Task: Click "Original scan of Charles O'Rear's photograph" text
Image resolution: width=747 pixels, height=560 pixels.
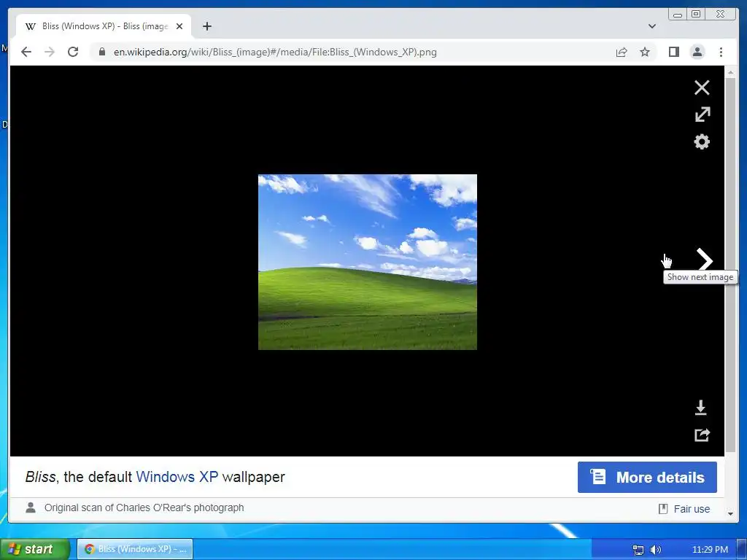Action: tap(144, 507)
